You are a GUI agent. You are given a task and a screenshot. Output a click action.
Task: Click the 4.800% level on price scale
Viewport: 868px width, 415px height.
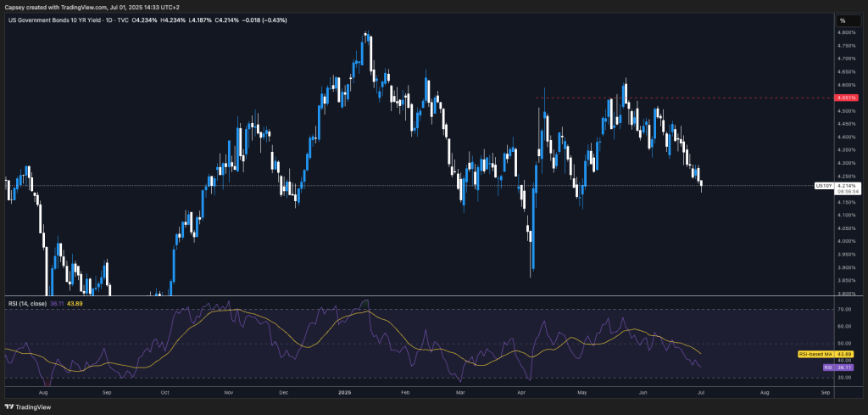846,32
